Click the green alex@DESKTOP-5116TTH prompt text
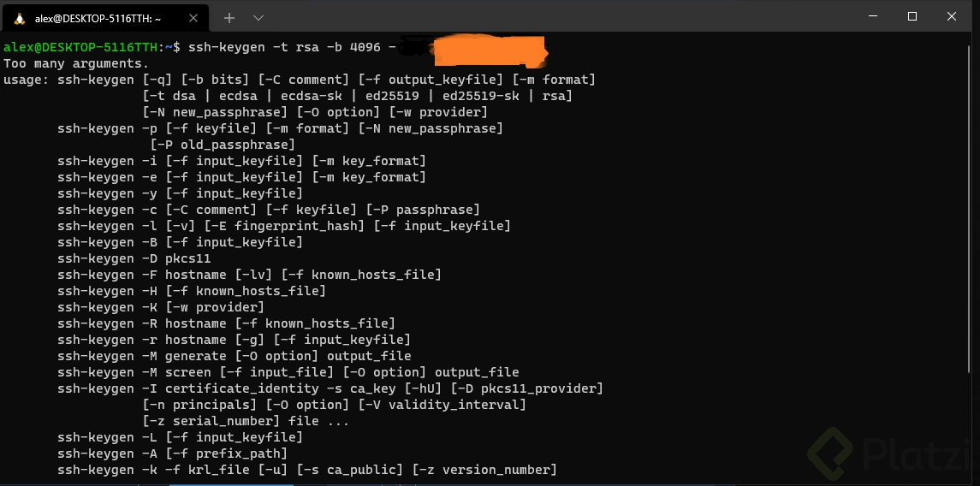The height and width of the screenshot is (486, 980). [81, 47]
